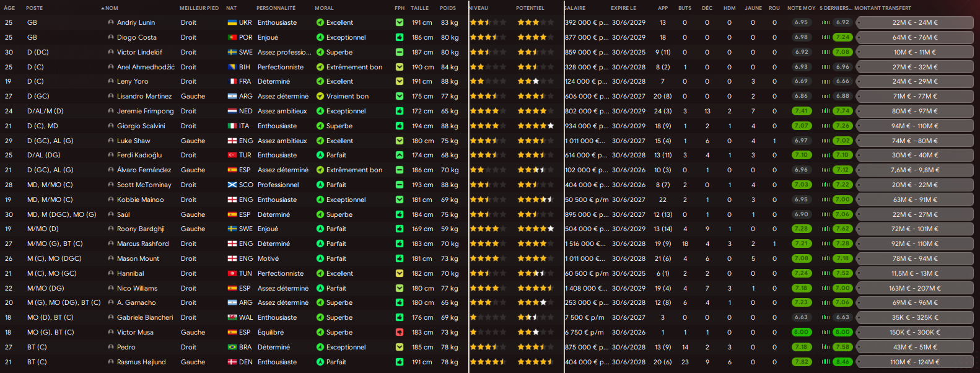The height and width of the screenshot is (373, 980).
Task: Open Lisandro Martinez's player profile
Action: [144, 96]
